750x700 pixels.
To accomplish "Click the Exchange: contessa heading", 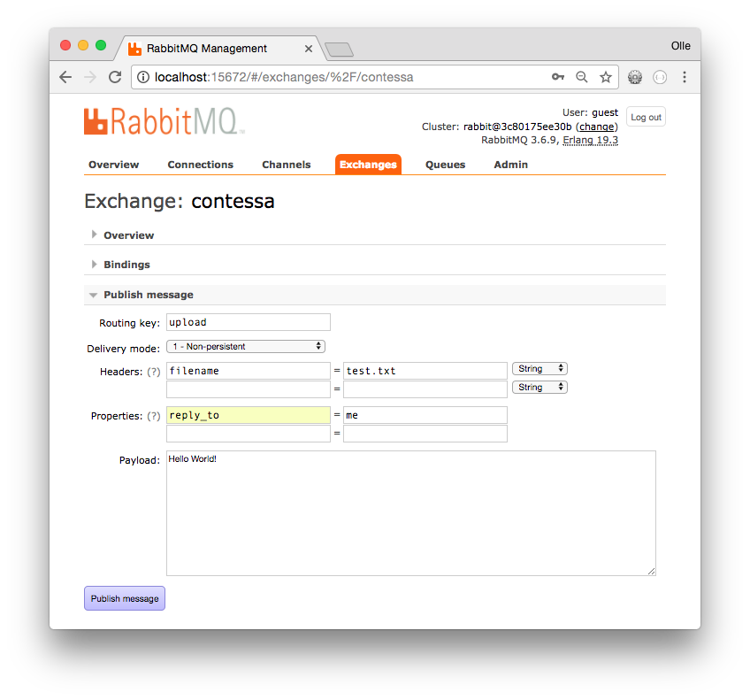I will coord(180,202).
